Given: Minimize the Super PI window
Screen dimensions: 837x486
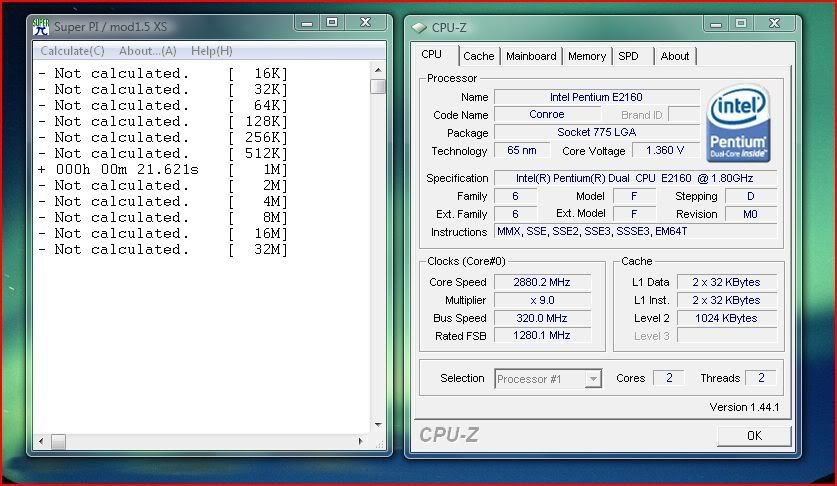Looking at the screenshot, I should click(307, 22).
